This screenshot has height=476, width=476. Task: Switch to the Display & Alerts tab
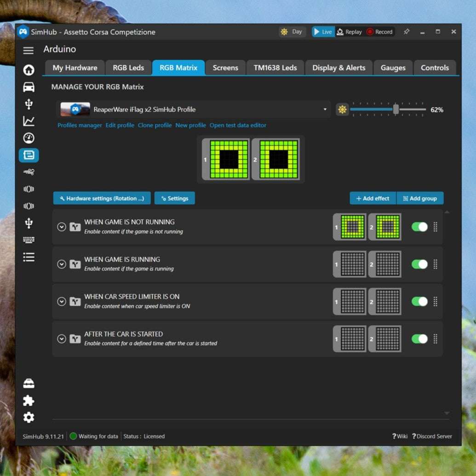[x=339, y=68]
